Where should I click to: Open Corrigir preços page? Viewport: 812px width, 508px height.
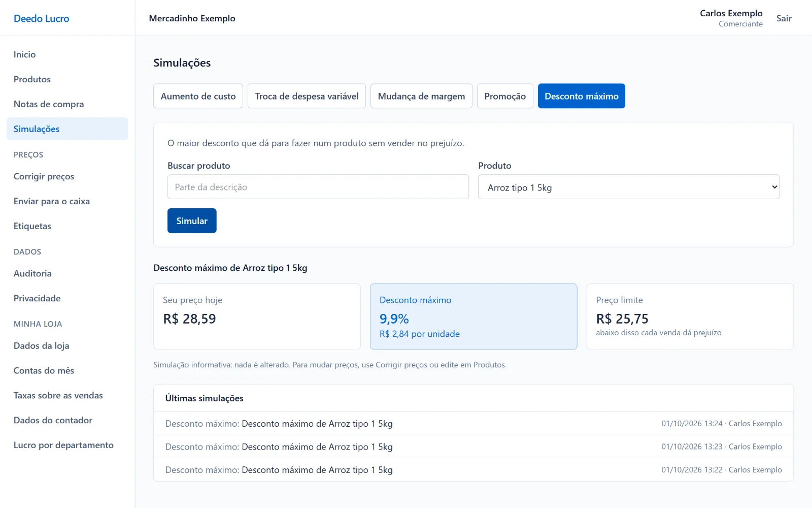click(67, 176)
